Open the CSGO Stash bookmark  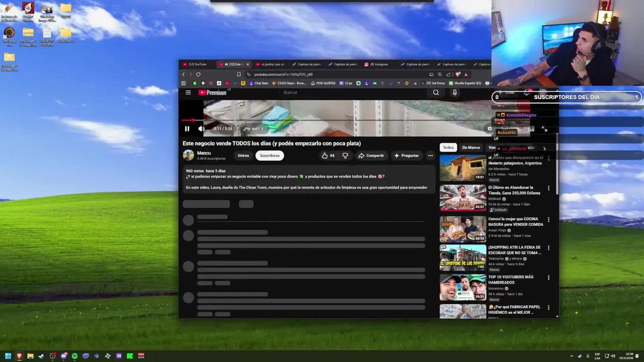288,83
